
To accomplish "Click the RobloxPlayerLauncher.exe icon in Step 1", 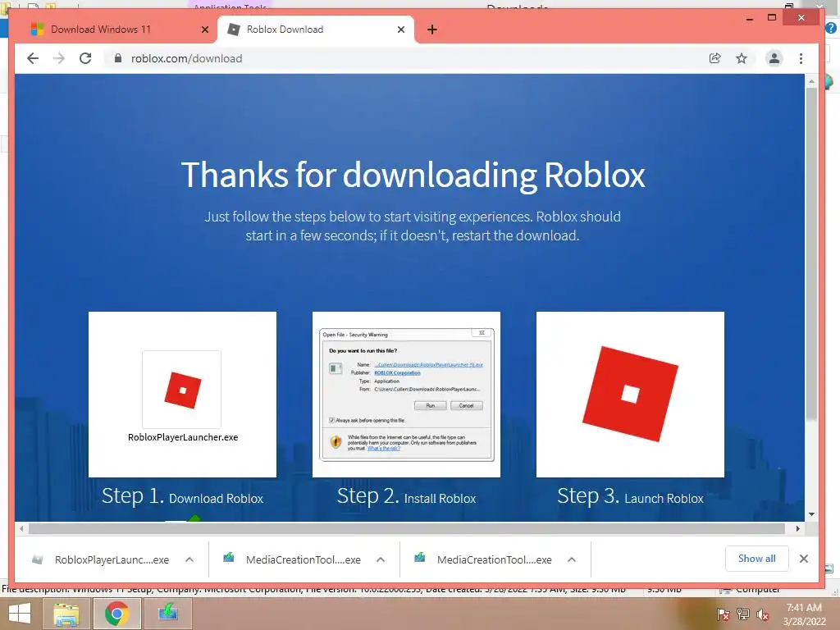I will (x=182, y=390).
